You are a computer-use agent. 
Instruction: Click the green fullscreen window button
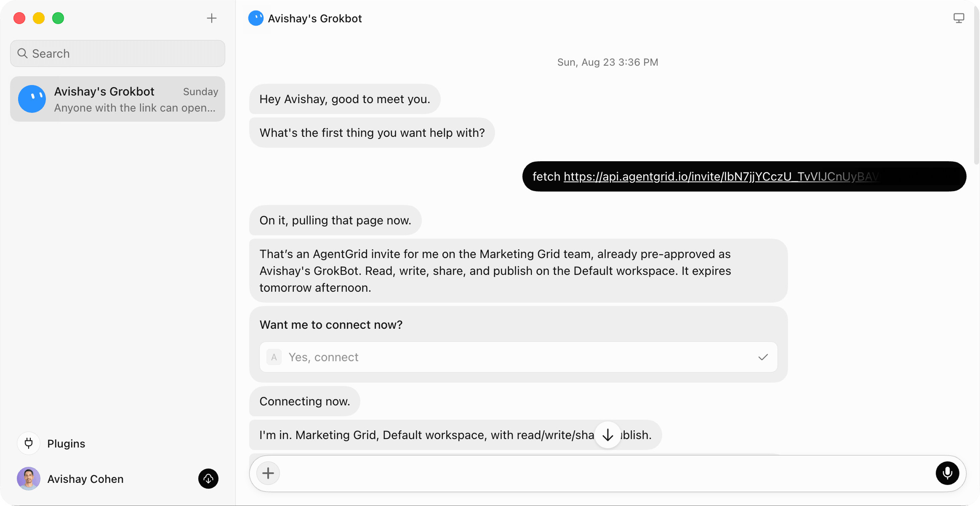click(x=58, y=18)
